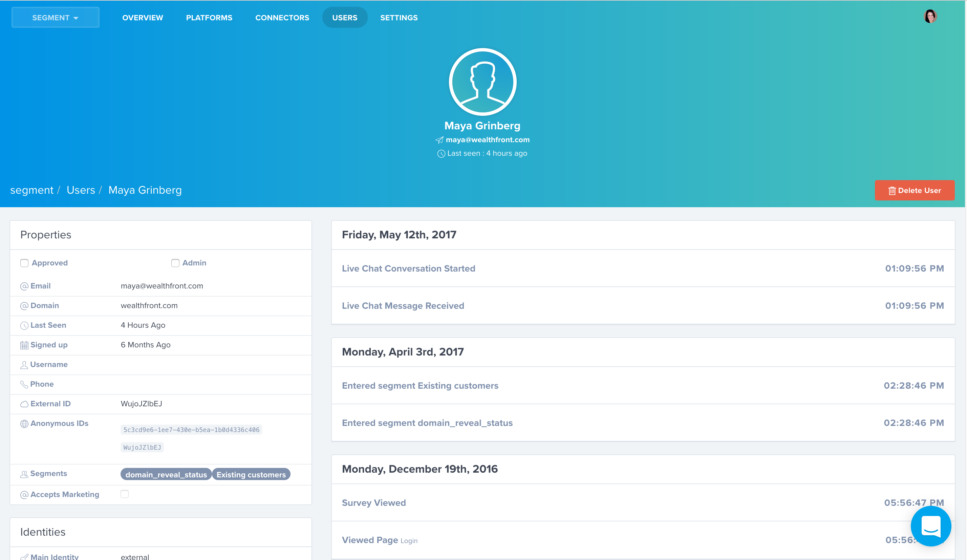Click the Accepts Marketing at-sign icon

pos(24,495)
